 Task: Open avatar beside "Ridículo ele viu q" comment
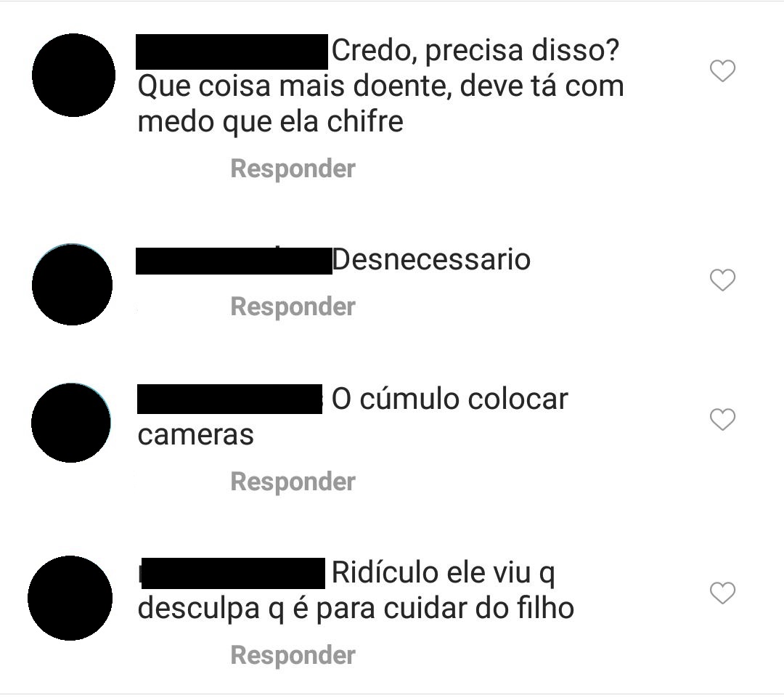coord(70,598)
